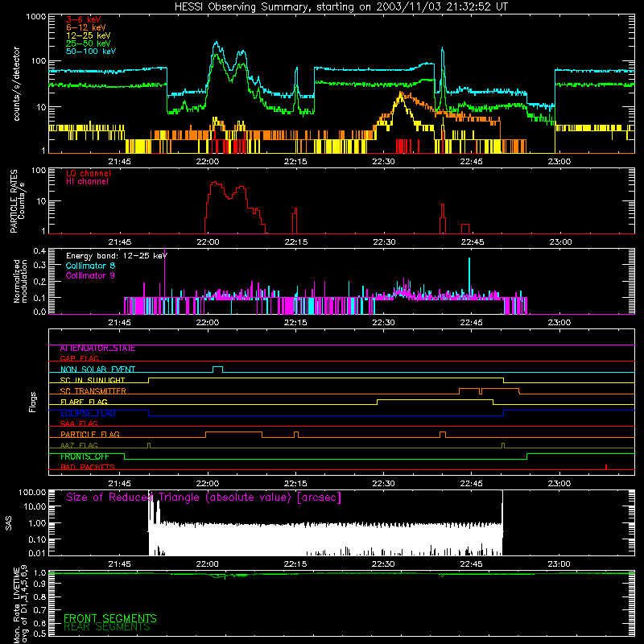Click the red BAD_PACKETS spike near 23:00
Viewport: 644px width, 644px height.
606,467
